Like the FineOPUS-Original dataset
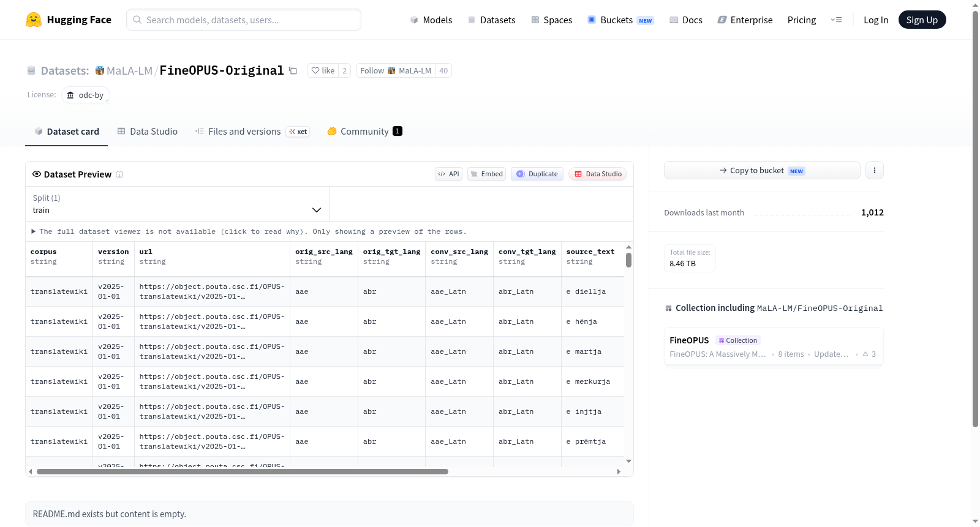The width and height of the screenshot is (980, 527). pos(323,71)
